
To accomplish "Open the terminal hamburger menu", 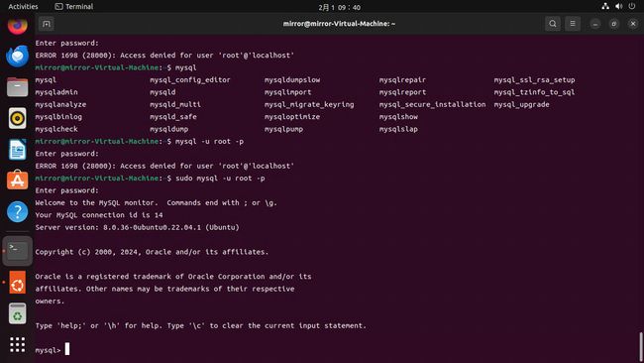I will point(573,24).
